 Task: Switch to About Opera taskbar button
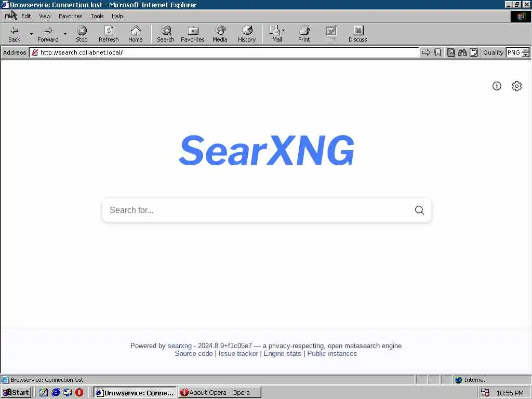[220, 393]
